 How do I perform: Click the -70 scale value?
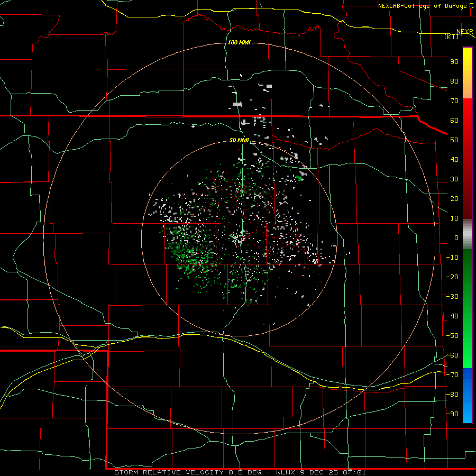click(x=452, y=375)
